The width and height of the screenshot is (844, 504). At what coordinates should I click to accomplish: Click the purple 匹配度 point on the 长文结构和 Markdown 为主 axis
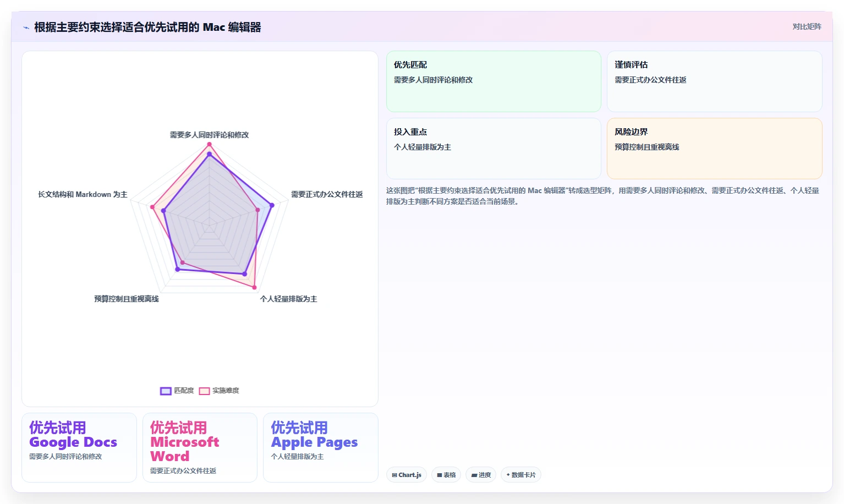tap(163, 211)
